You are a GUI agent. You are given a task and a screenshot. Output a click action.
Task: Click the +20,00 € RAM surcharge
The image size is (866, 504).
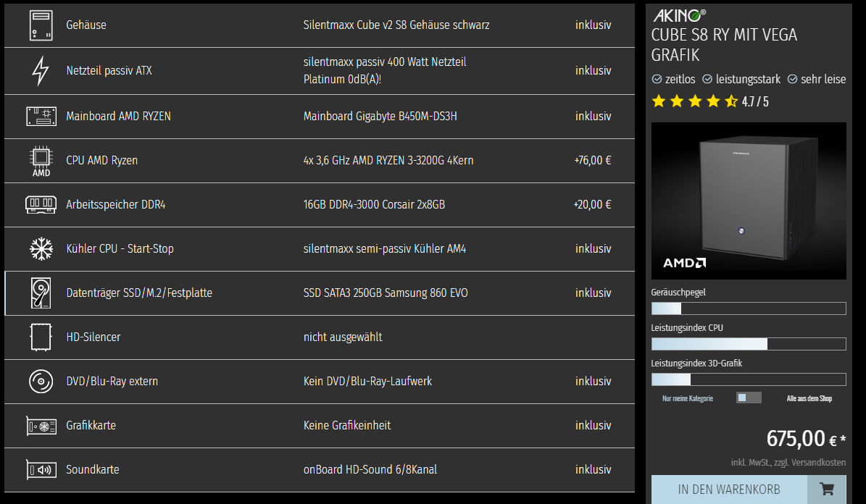click(x=593, y=204)
